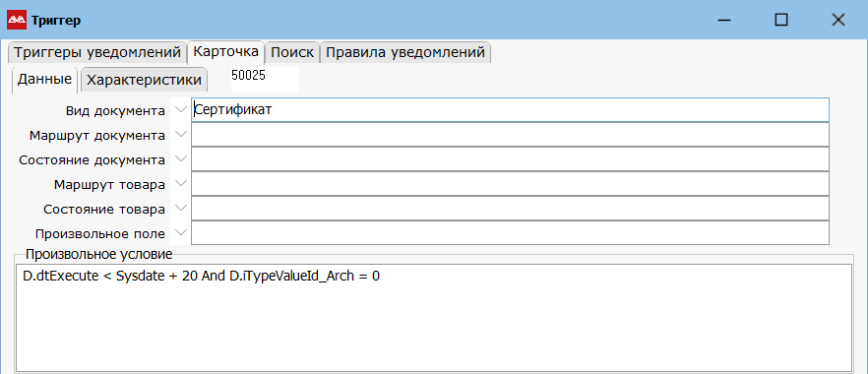This screenshot has width=868, height=374.
Task: Switch to the Триггеры уведомлений tab
Action: point(97,52)
